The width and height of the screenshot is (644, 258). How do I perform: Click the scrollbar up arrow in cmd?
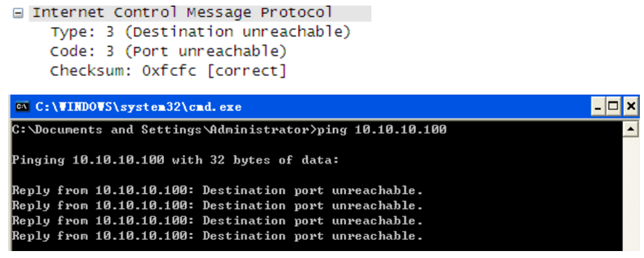click(630, 130)
